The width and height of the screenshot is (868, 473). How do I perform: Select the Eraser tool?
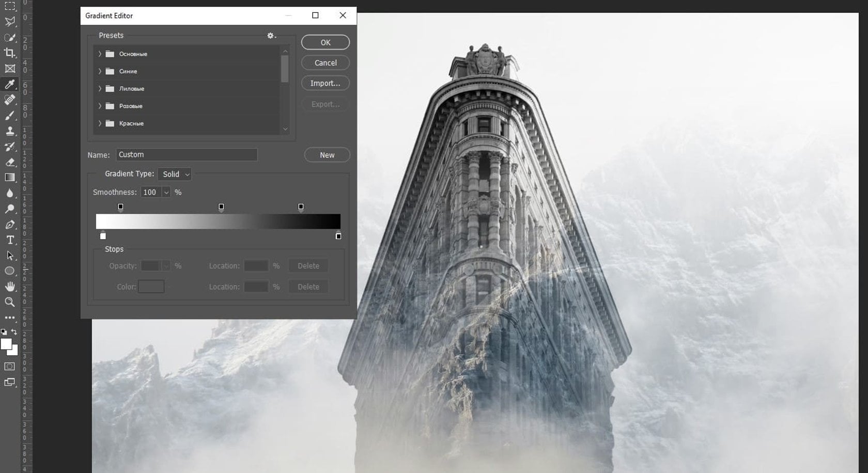click(9, 162)
